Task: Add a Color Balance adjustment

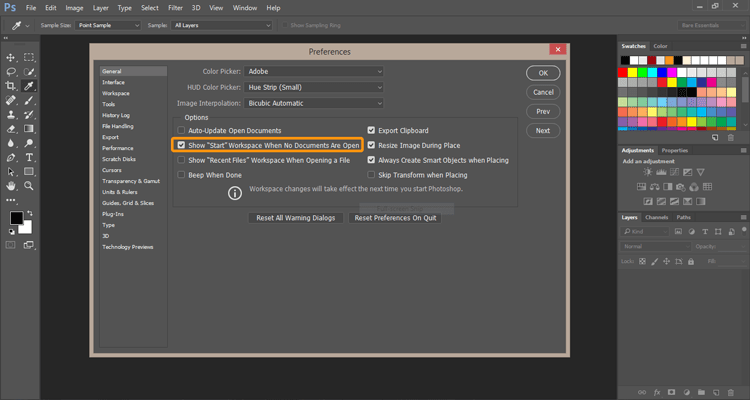Action: 655,187
